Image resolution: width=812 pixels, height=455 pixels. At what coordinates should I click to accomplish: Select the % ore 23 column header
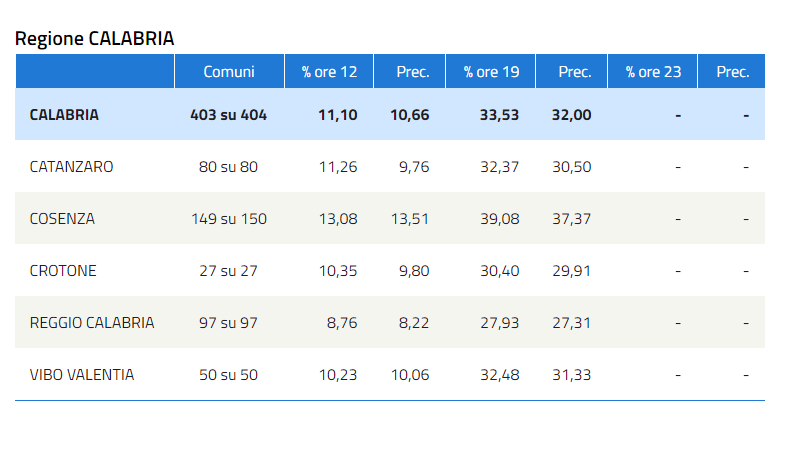coord(652,71)
